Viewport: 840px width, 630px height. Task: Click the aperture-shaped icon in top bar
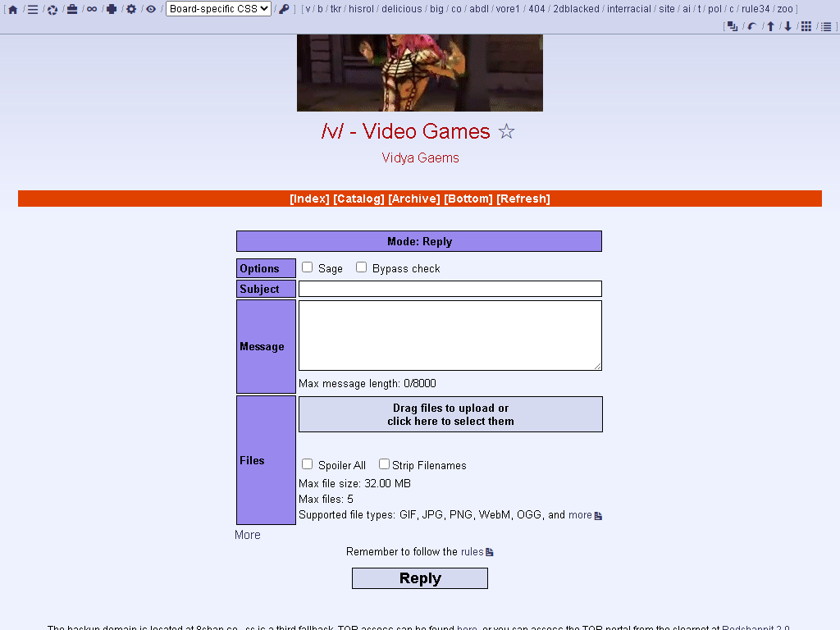coord(52,9)
